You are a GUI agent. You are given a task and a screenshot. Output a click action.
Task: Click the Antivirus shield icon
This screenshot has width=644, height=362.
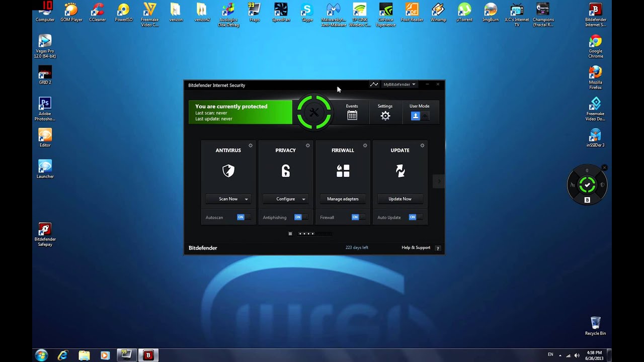228,171
